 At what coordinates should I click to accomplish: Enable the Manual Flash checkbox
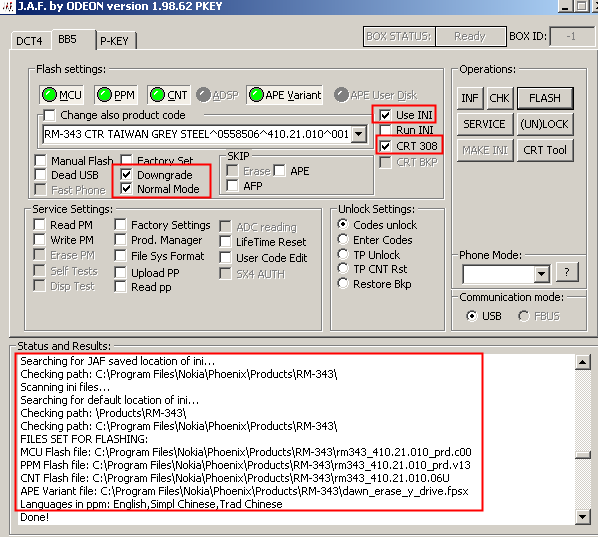tap(40, 160)
